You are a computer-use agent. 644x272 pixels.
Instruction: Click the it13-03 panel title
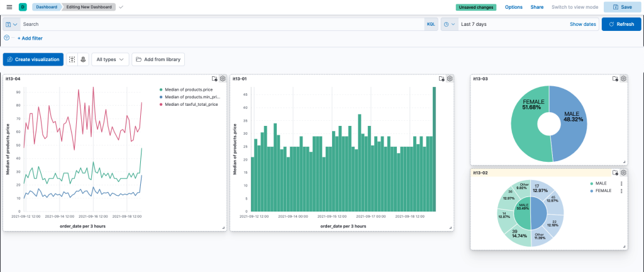(480, 79)
